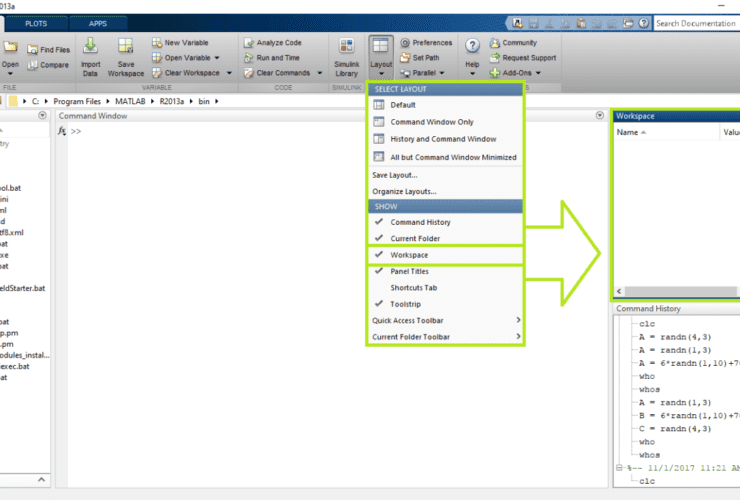Expand the Add-Ons dropdown arrow

tap(538, 73)
